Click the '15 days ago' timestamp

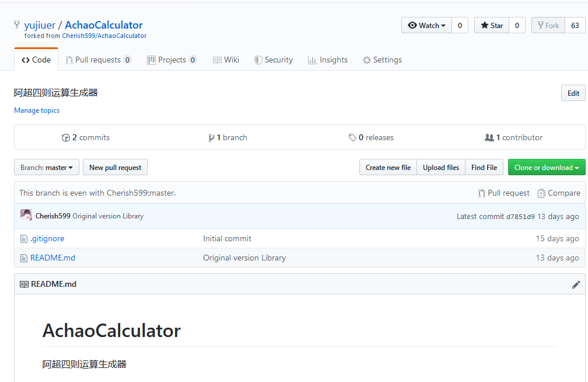pos(557,238)
